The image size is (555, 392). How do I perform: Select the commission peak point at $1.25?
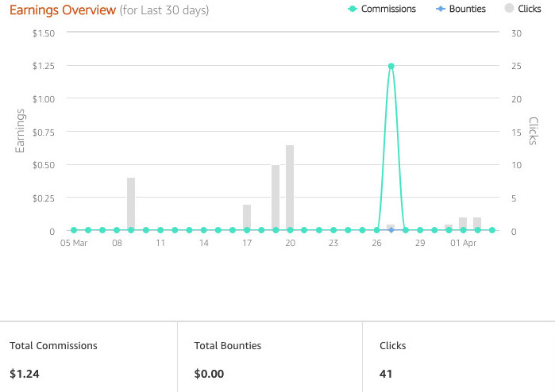[x=391, y=66]
